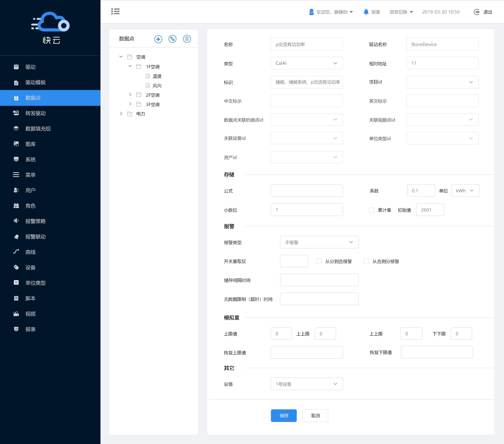The height and width of the screenshot is (444, 504).
Task: Click the user avatar icon in header
Action: pyautogui.click(x=311, y=12)
